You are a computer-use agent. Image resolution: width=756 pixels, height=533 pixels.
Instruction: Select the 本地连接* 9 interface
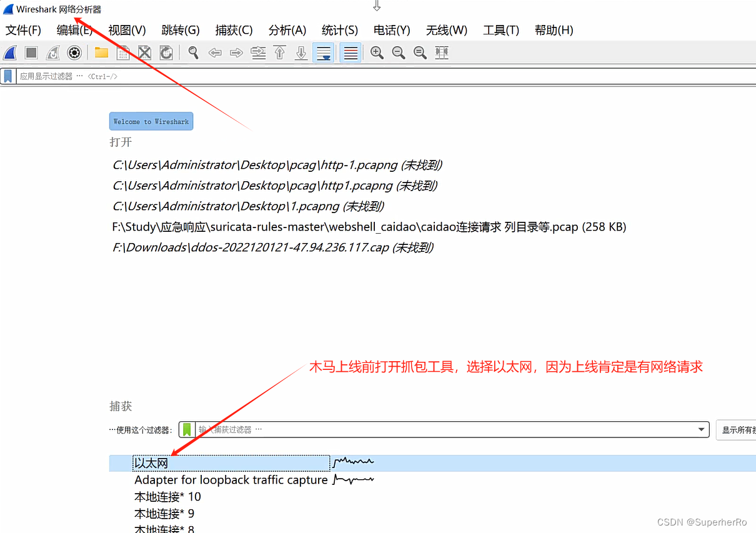tap(164, 514)
